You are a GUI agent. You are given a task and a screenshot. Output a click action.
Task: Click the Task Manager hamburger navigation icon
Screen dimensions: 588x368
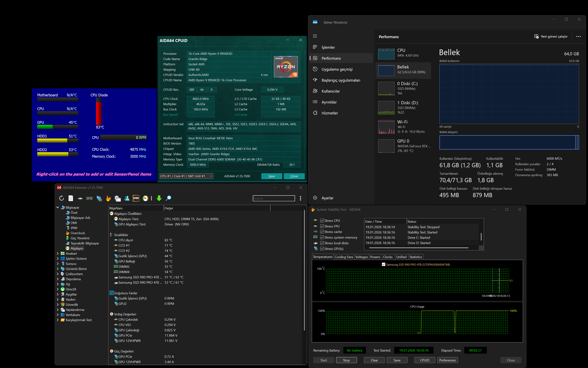pos(315,36)
